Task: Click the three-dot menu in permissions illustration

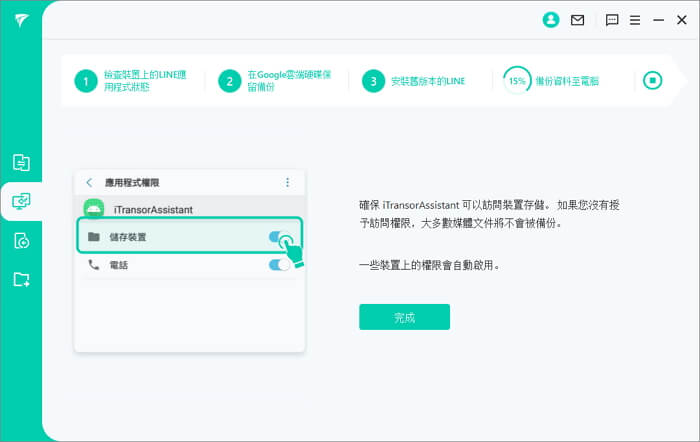Action: tap(288, 182)
